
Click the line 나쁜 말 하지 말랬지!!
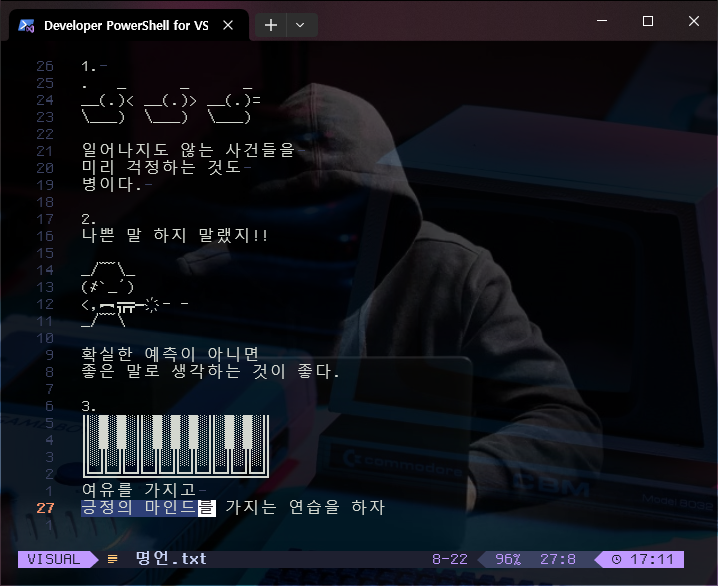[174, 236]
